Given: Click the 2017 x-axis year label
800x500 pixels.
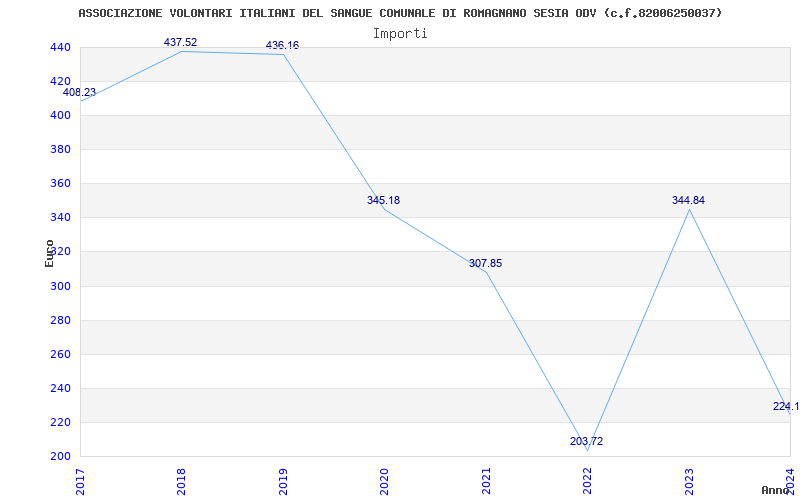Looking at the screenshot, I should pos(81,481).
